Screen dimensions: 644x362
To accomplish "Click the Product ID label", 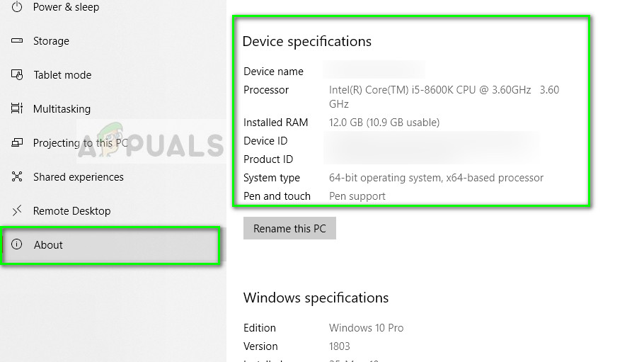I will [x=268, y=159].
